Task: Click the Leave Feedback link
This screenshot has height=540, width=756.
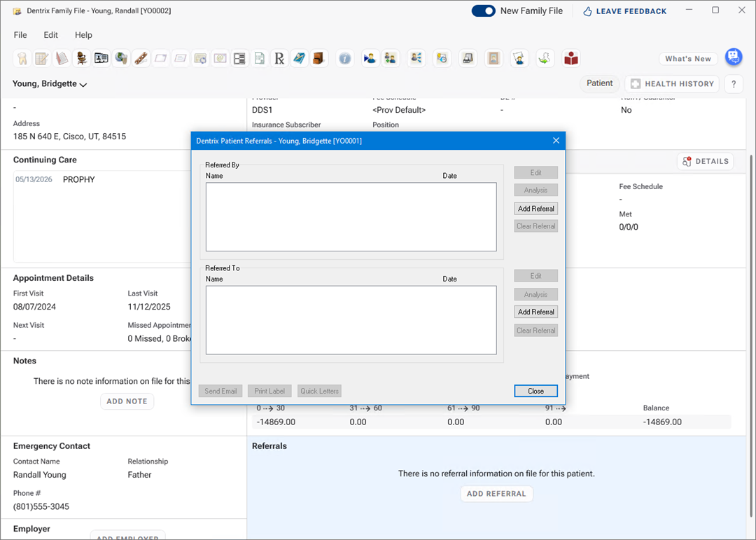Action: [x=625, y=11]
